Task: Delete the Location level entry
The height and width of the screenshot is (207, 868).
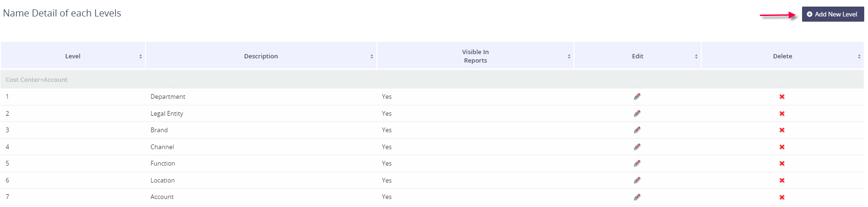Action: [x=782, y=181]
